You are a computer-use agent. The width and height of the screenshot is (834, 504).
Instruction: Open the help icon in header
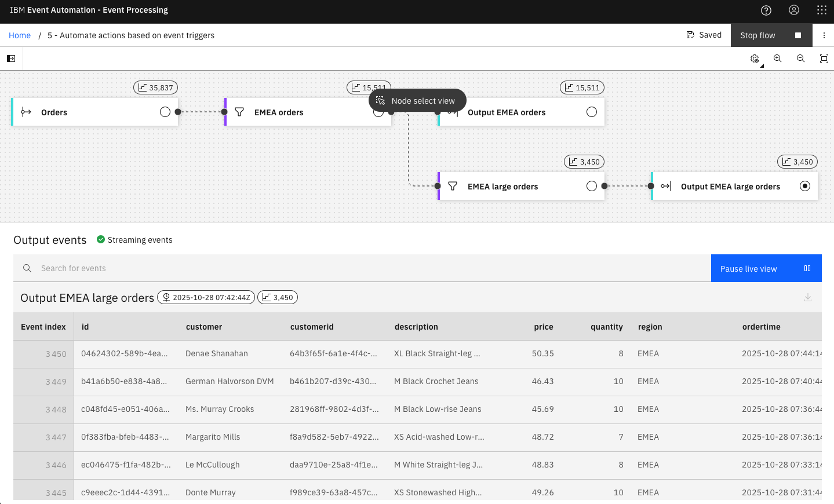pyautogui.click(x=766, y=10)
